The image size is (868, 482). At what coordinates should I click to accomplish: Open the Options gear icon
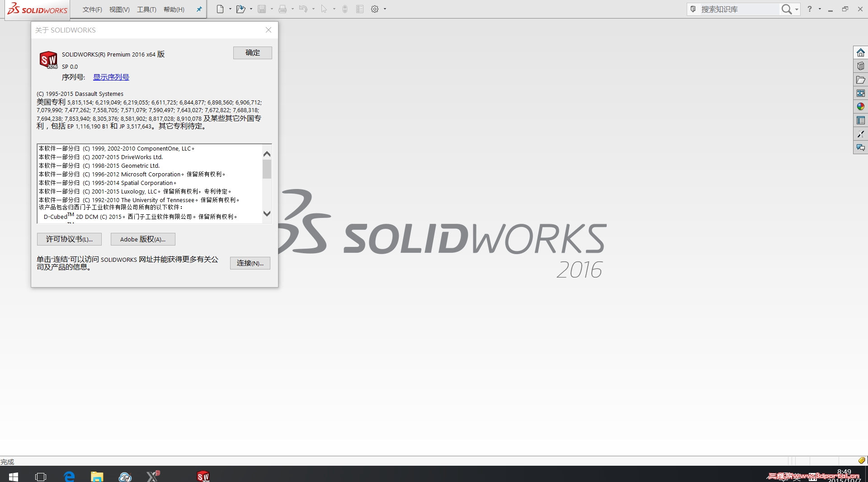point(375,9)
